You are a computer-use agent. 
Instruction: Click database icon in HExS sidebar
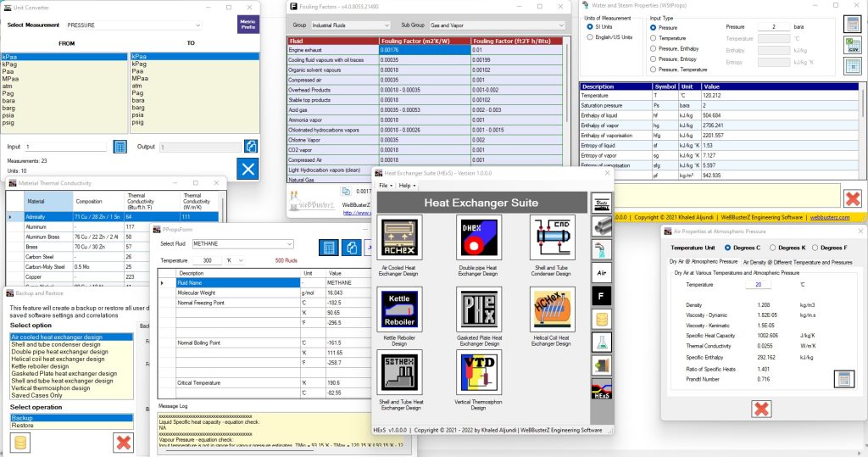pyautogui.click(x=602, y=319)
